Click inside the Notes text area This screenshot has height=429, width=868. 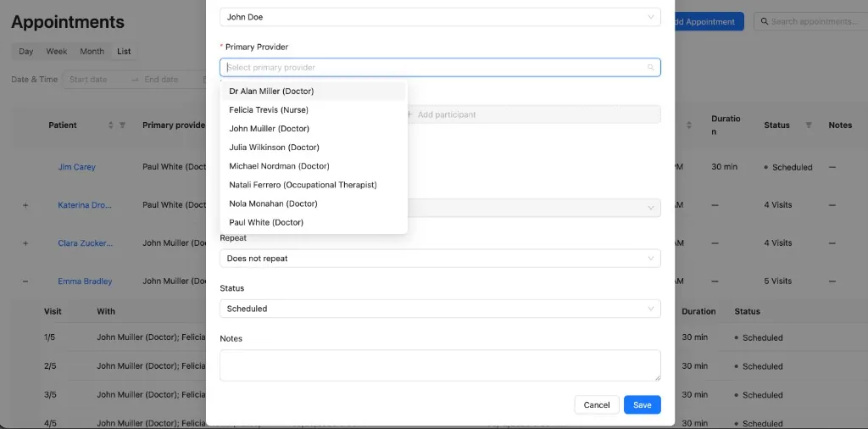click(440, 365)
